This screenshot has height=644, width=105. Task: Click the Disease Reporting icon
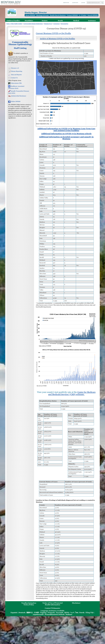9,71
